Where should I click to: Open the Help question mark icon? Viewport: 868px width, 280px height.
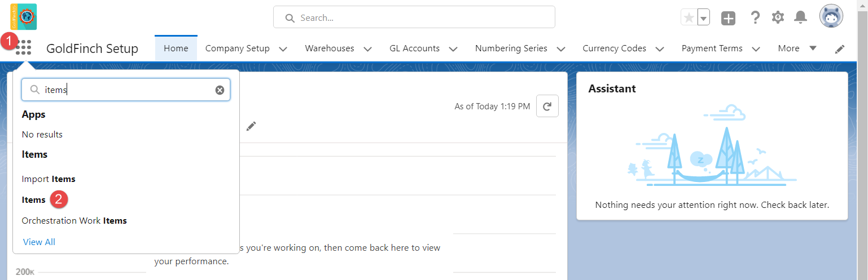coord(755,17)
